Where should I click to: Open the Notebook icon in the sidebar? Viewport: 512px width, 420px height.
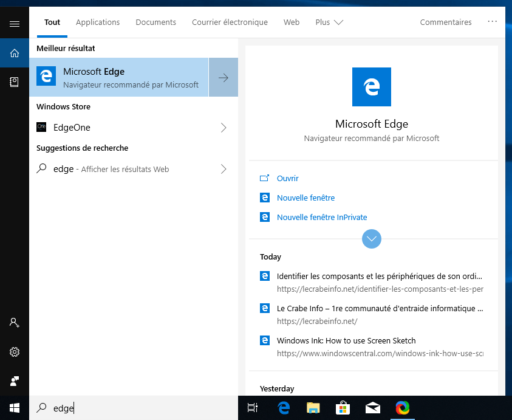[x=15, y=82]
